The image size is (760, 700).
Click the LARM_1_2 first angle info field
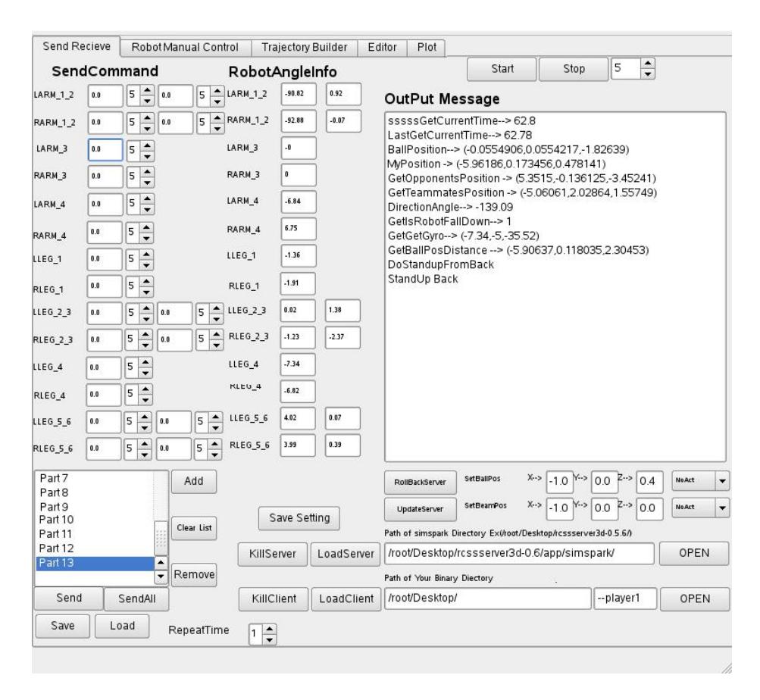(x=298, y=94)
